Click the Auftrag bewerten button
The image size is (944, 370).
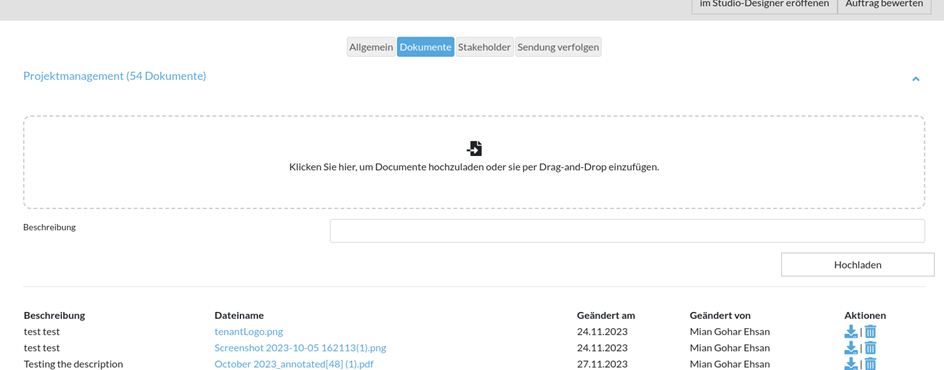[884, 6]
